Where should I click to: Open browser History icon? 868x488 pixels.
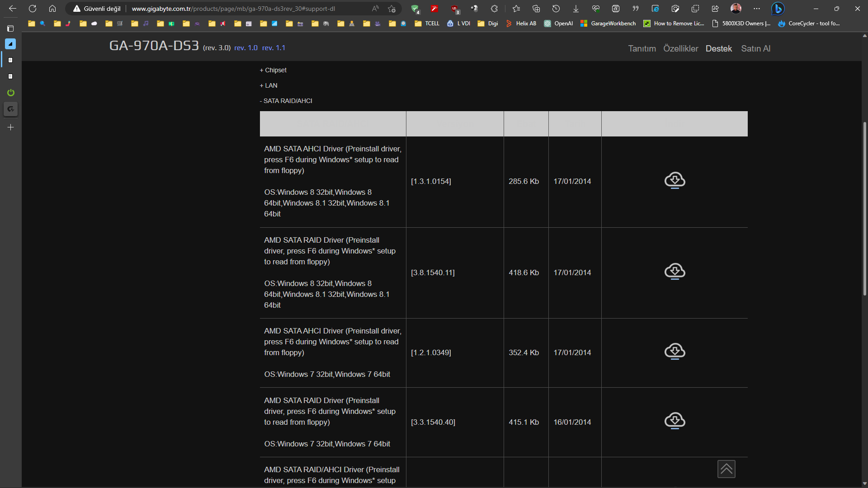pos(556,9)
